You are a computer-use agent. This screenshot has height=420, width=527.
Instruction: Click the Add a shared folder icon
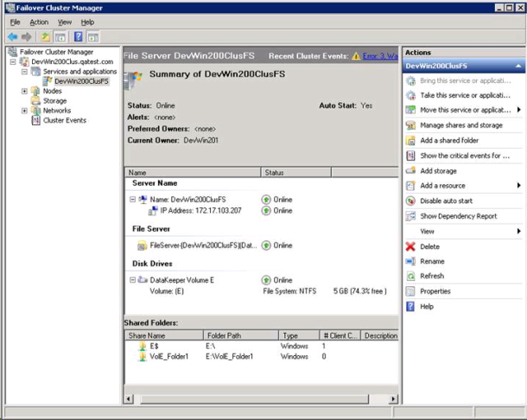[410, 141]
